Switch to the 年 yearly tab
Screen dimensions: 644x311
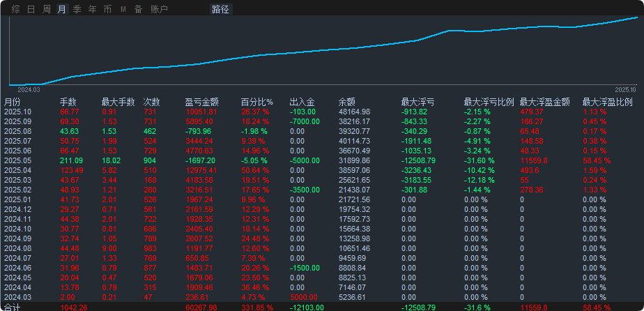[93, 9]
